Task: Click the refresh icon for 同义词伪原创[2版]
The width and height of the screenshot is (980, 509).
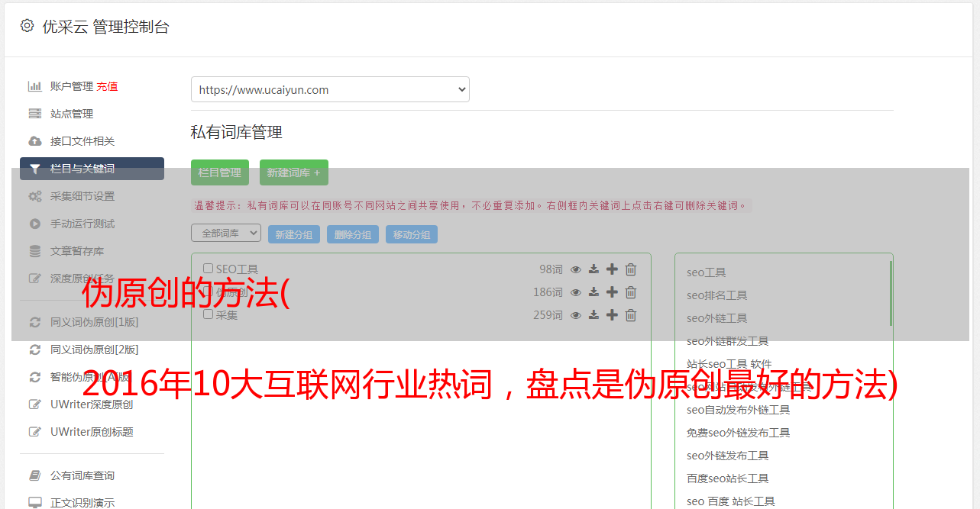Action: pos(35,350)
